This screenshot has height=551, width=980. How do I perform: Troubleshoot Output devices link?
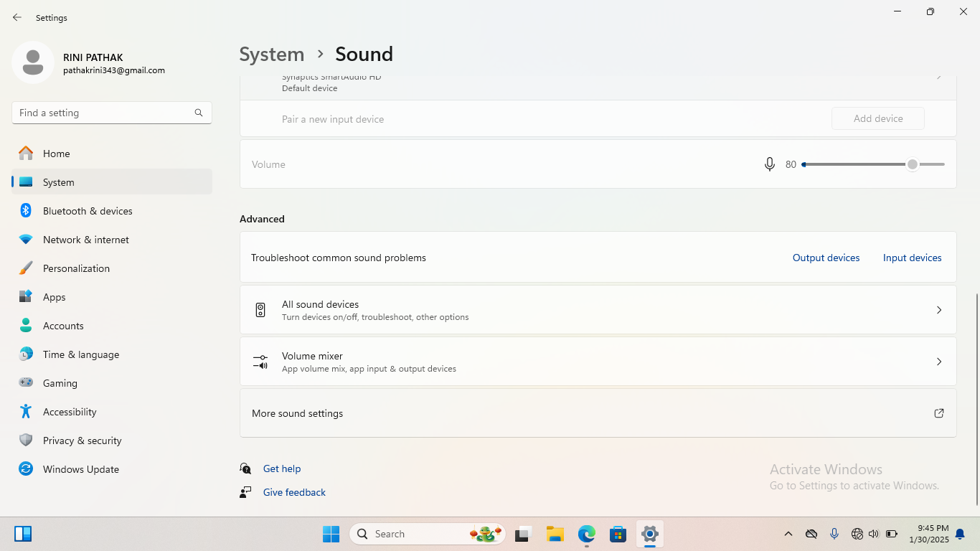(826, 258)
